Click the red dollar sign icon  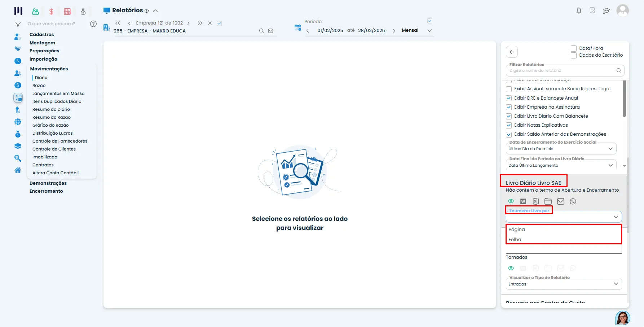click(x=51, y=12)
